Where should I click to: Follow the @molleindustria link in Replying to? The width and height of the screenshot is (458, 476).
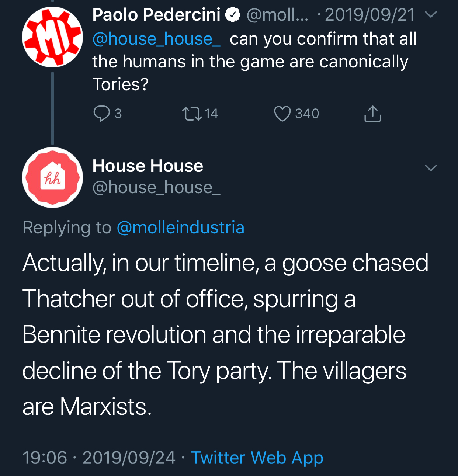tap(180, 227)
